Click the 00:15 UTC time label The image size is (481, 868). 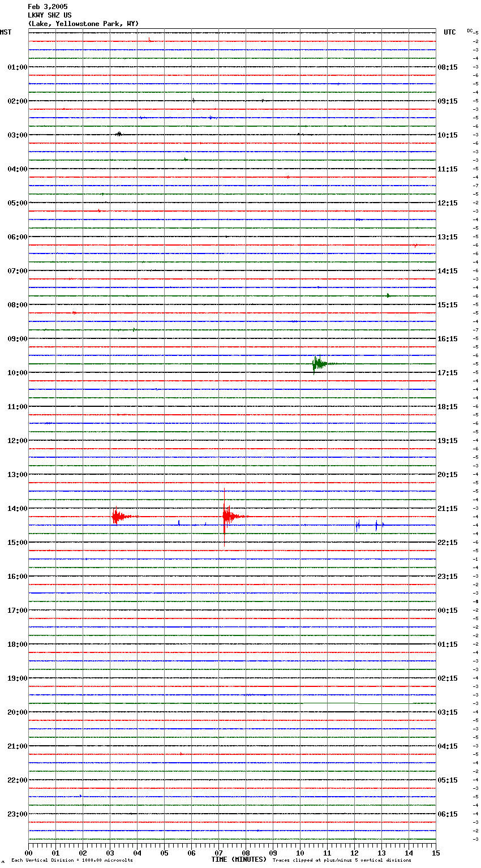pos(448,611)
